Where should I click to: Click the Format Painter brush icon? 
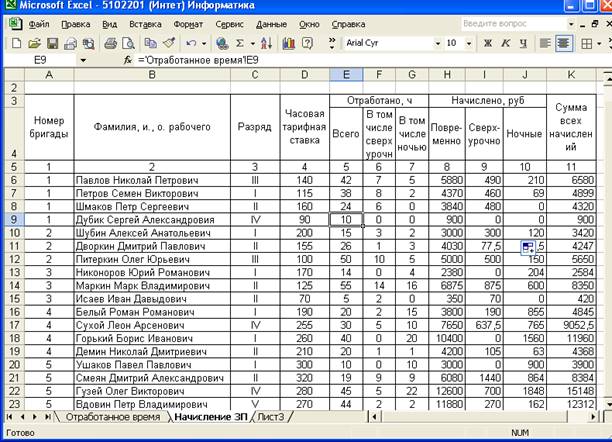click(x=168, y=43)
